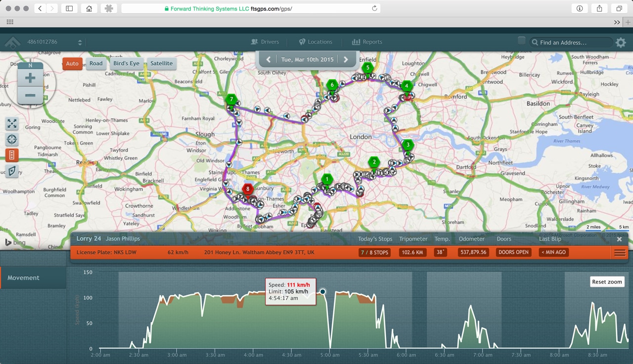Click green stop marker 4

click(x=407, y=86)
